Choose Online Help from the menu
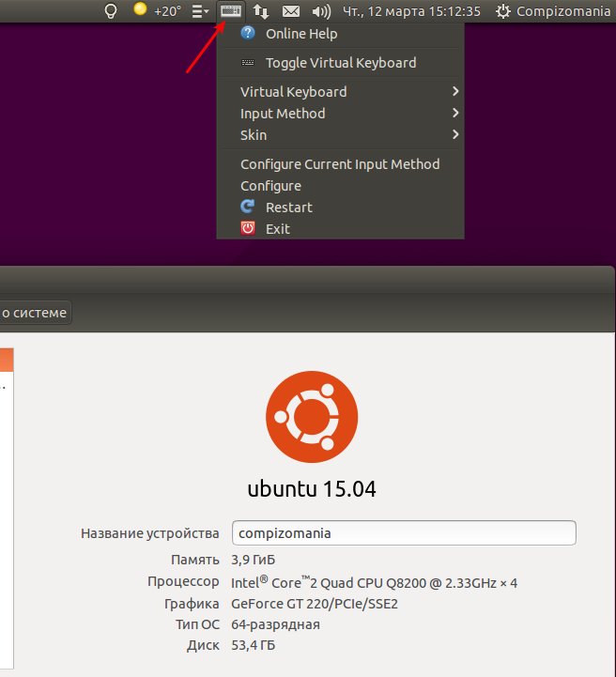 (x=340, y=34)
